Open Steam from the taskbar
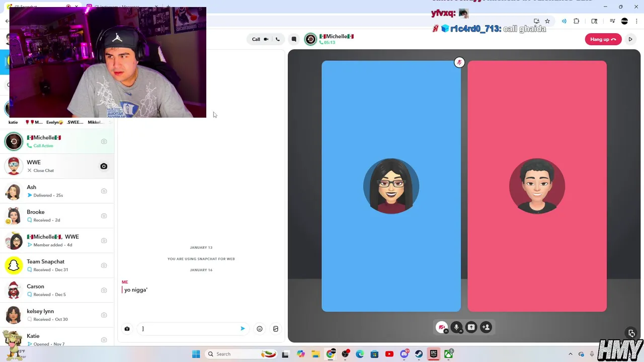The width and height of the screenshot is (644, 362). (x=419, y=354)
